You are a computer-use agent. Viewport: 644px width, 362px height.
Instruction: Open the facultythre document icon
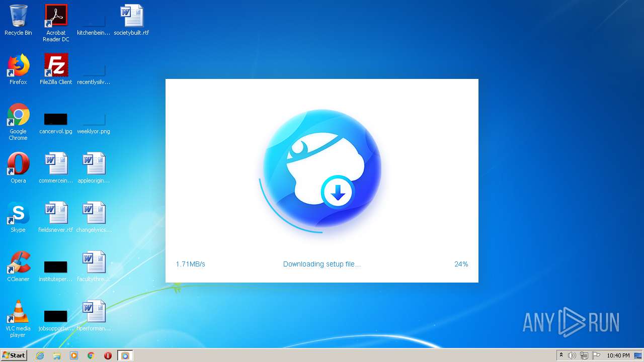pos(94,266)
